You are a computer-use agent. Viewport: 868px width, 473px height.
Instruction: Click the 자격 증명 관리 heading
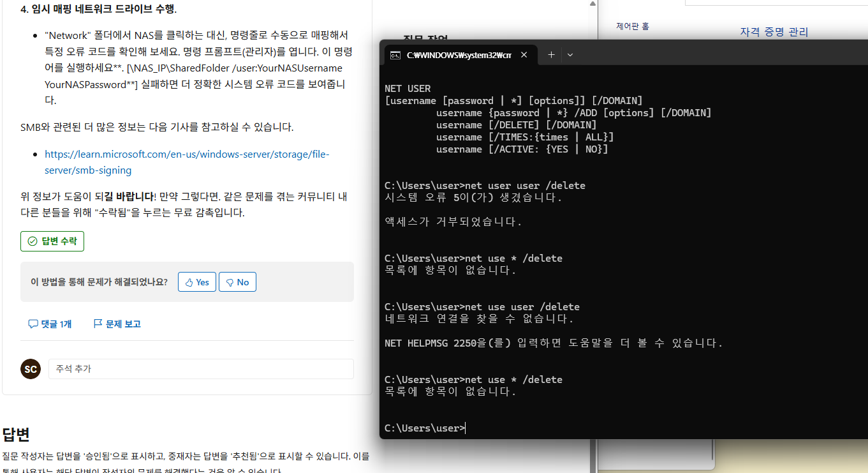coord(774,32)
